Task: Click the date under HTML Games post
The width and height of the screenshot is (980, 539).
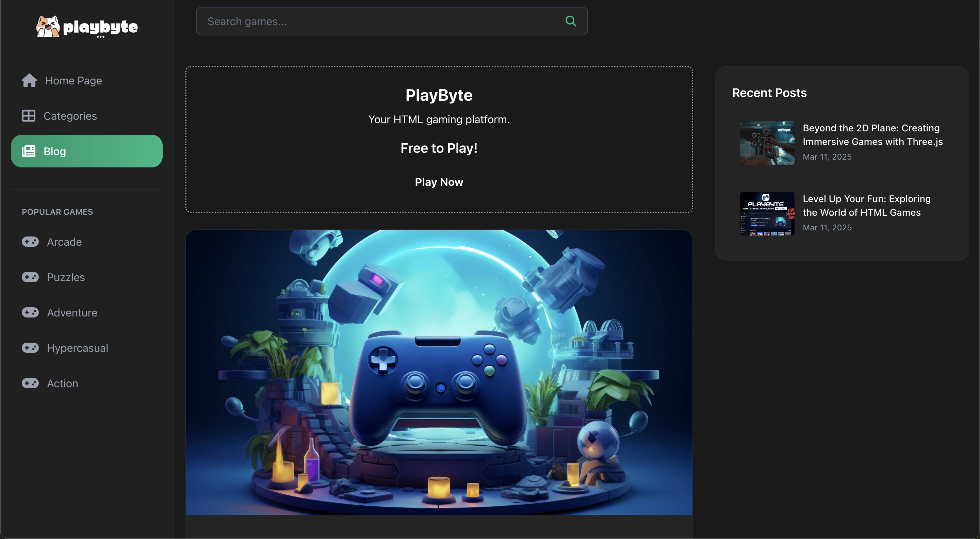Action: point(827,227)
